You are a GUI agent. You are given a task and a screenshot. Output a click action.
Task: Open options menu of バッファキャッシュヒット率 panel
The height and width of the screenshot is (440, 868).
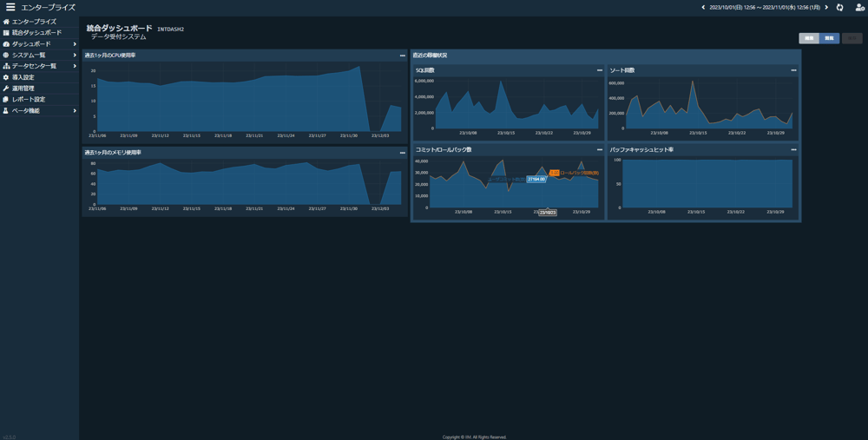[x=794, y=149]
